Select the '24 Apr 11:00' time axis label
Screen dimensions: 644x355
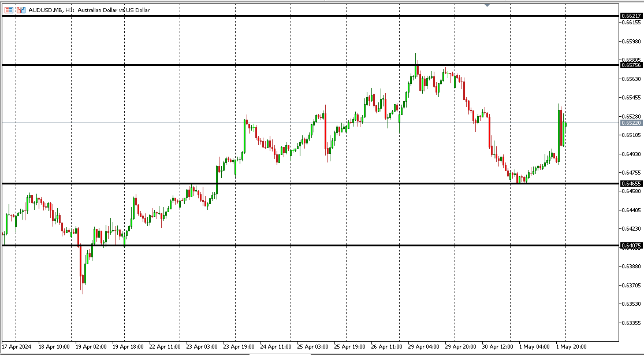click(x=276, y=346)
